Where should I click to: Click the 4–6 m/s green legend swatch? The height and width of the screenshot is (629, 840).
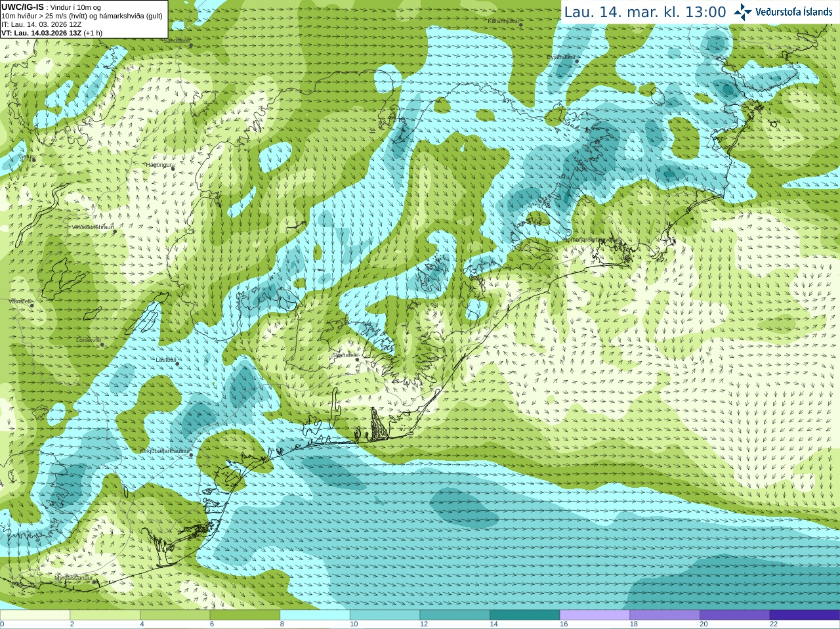175,615
